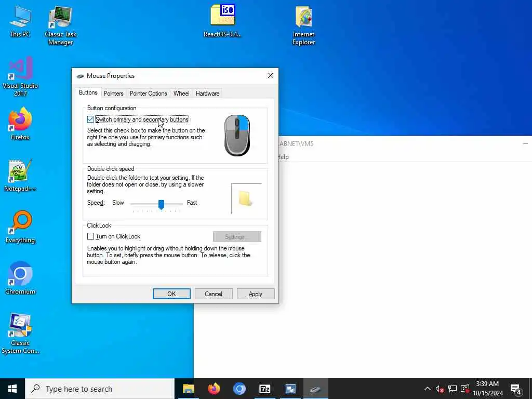The height and width of the screenshot is (399, 532).
Task: Open Classic System Control shortcut
Action: tap(20, 334)
